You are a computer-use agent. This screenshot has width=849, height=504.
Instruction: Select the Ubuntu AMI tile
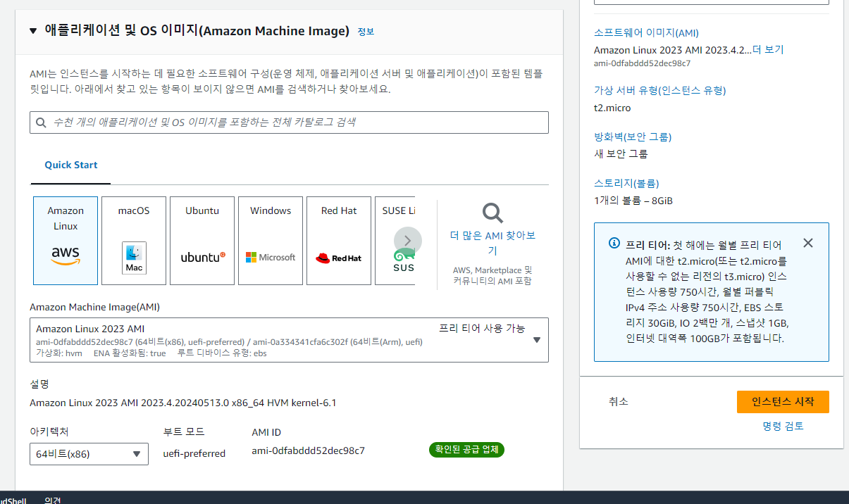point(202,241)
